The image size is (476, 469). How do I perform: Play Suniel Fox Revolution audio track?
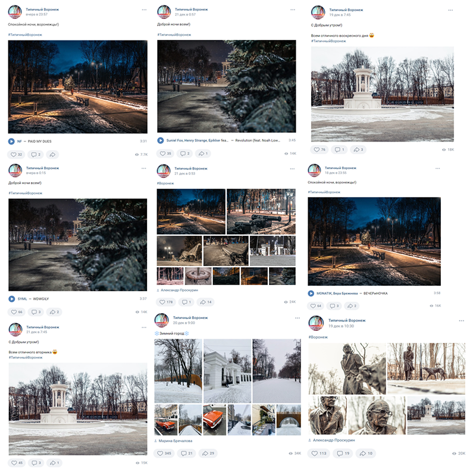point(160,140)
